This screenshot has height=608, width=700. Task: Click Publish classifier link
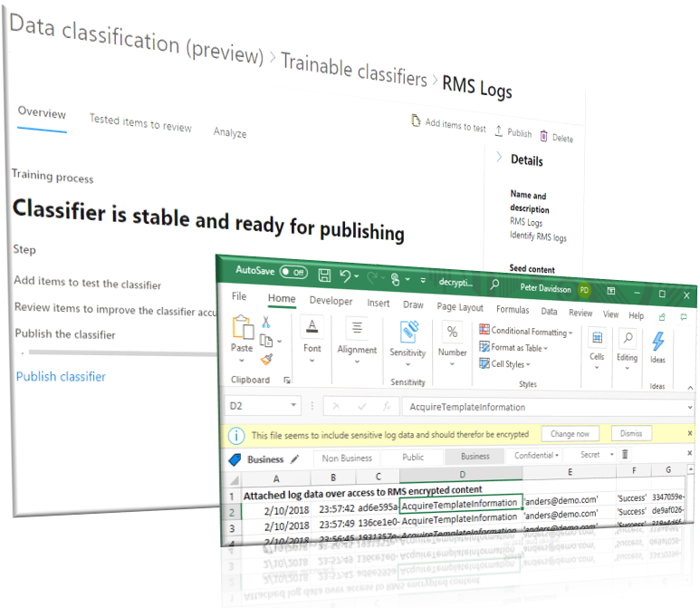[x=61, y=376]
